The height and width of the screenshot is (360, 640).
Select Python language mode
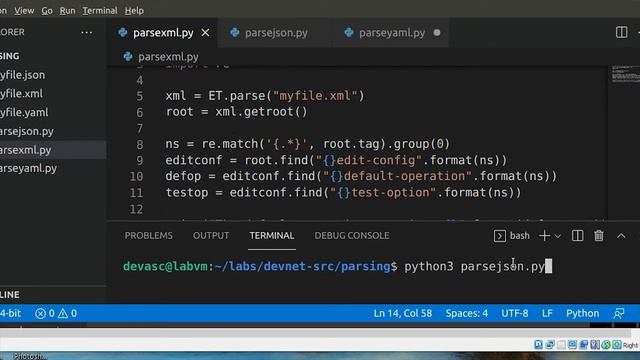tap(582, 313)
